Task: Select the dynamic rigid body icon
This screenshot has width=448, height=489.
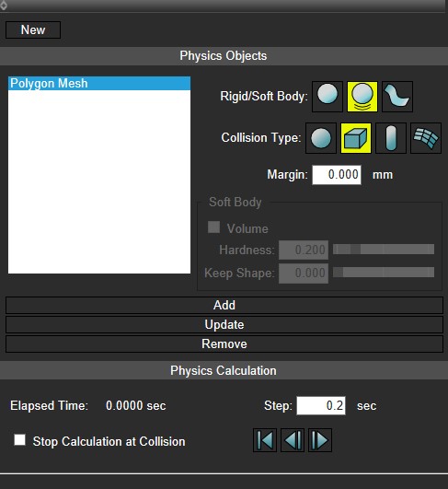Action: [362, 97]
